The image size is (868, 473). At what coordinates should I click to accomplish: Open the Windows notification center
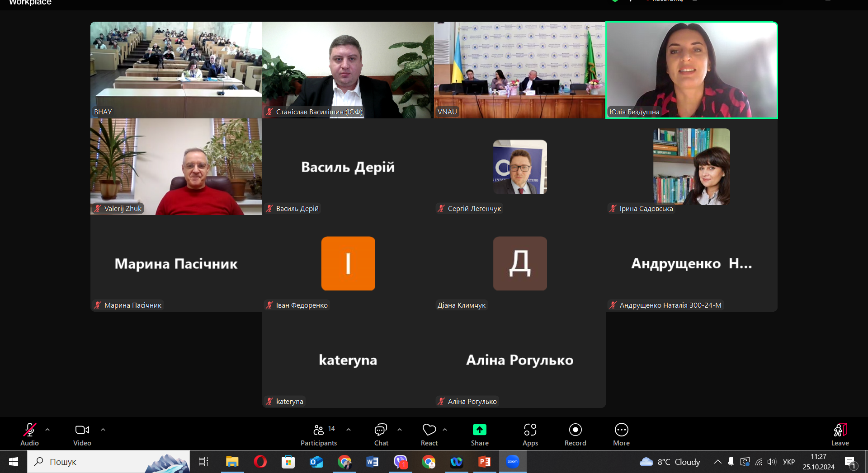point(851,462)
